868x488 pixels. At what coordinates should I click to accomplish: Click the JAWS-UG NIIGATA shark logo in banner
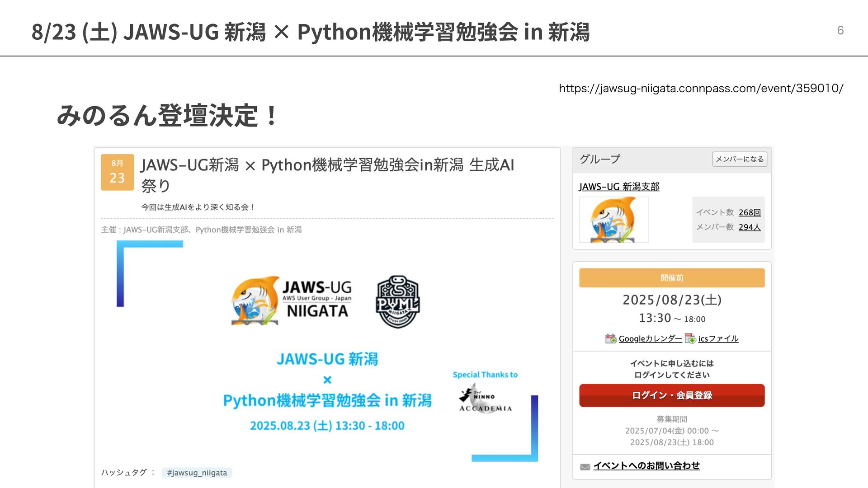point(292,300)
